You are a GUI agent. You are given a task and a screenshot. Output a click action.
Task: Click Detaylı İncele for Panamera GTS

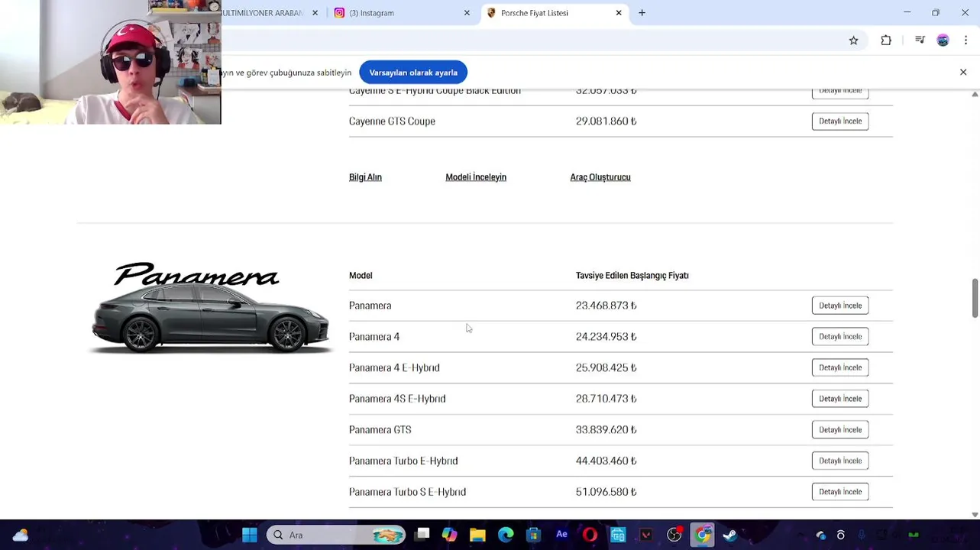point(840,430)
